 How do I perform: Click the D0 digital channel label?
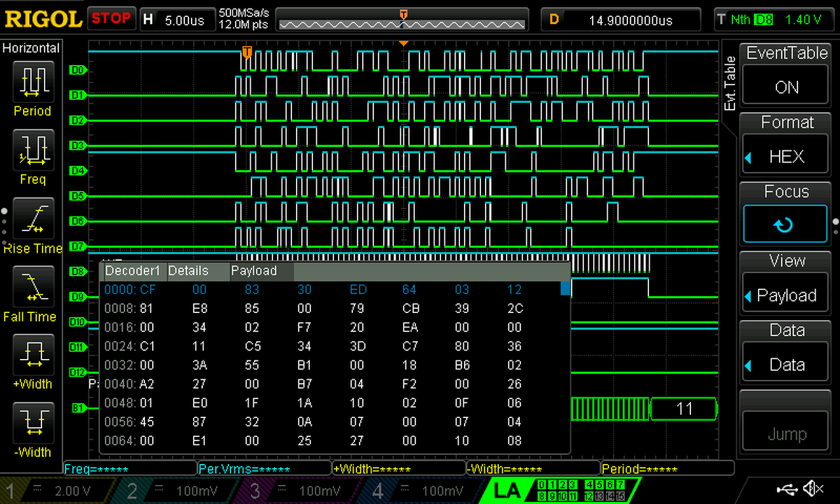pos(77,70)
